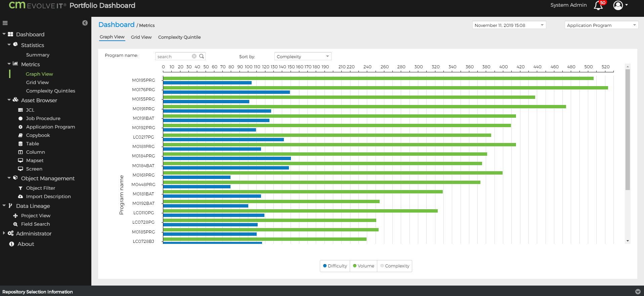Click the Evolve IT Portfolio Dashboard logo
The width and height of the screenshot is (644, 296).
72,5
